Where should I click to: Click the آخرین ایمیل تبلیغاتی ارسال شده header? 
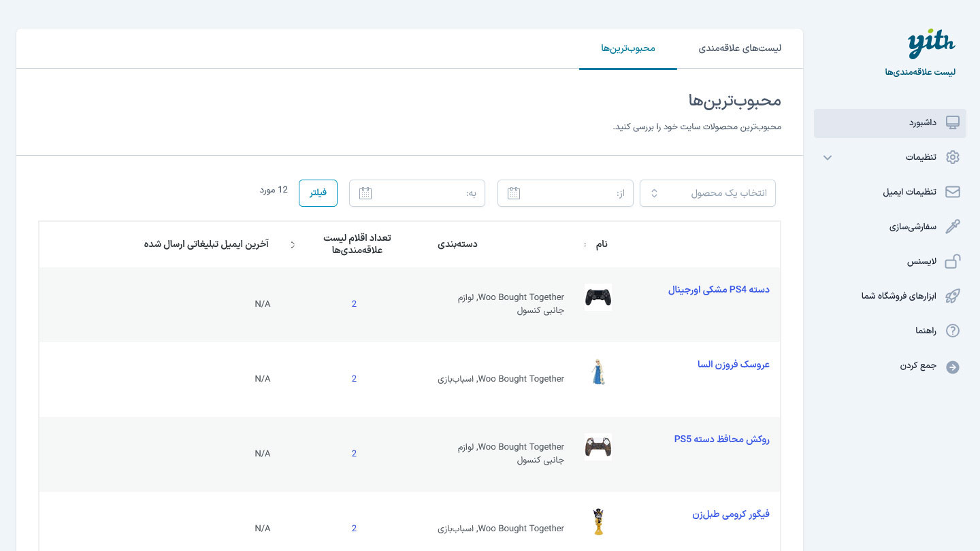click(206, 244)
